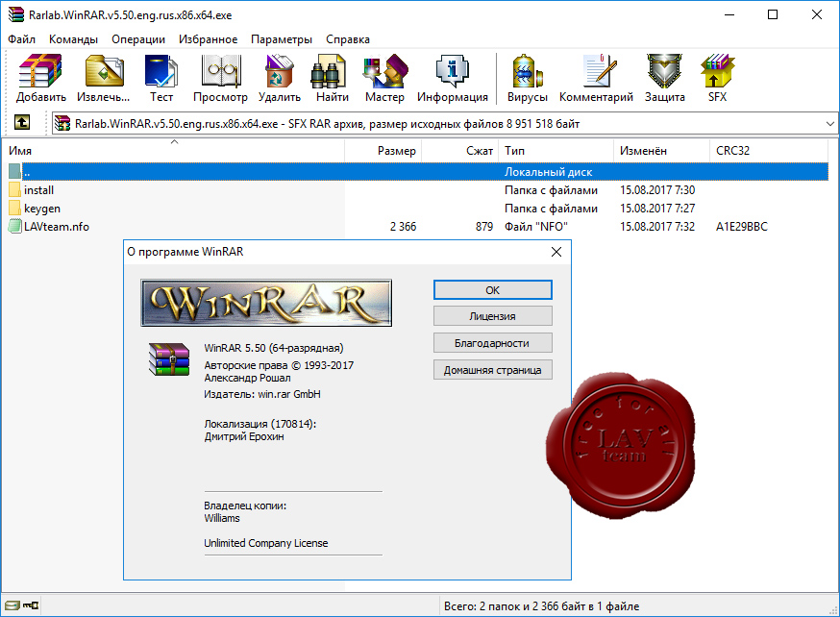Click the archive icon in address bar
The width and height of the screenshot is (840, 617).
click(x=62, y=123)
